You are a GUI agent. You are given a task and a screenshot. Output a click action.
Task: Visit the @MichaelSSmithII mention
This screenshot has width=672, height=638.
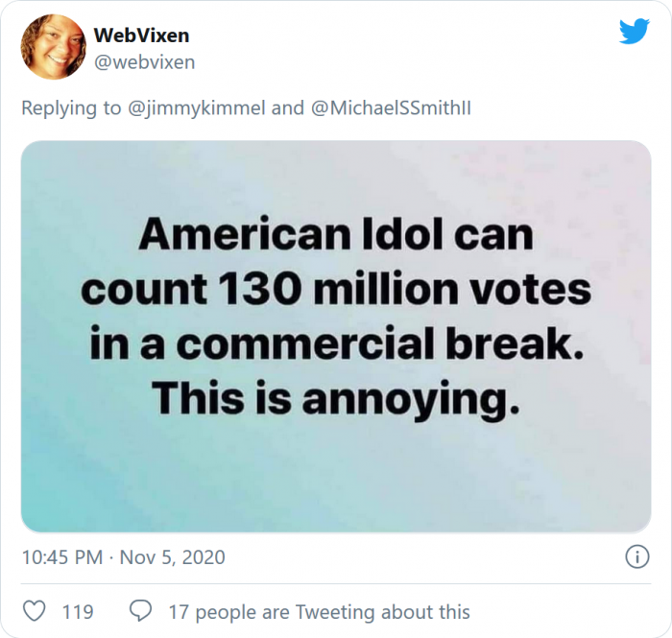391,108
